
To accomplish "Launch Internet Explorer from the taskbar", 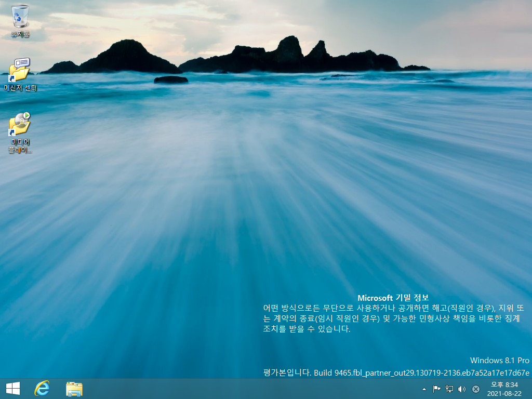I will click(x=42, y=389).
